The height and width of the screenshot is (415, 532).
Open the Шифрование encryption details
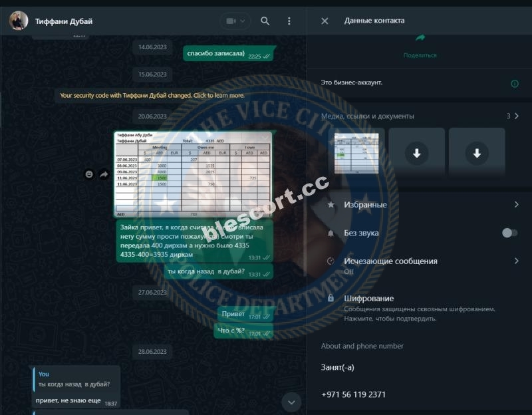pyautogui.click(x=420, y=308)
